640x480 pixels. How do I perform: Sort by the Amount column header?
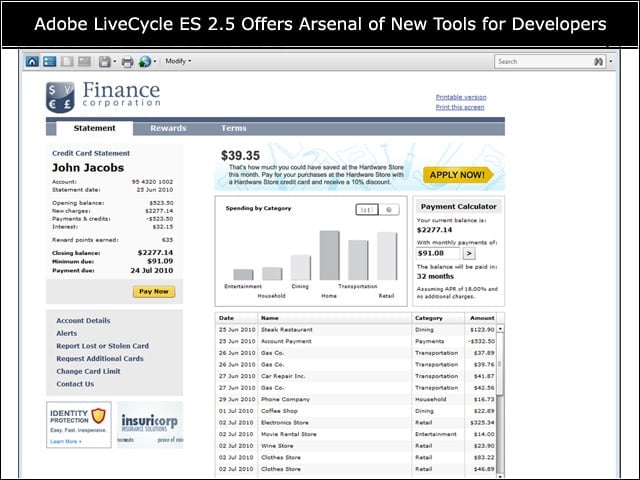pos(482,318)
